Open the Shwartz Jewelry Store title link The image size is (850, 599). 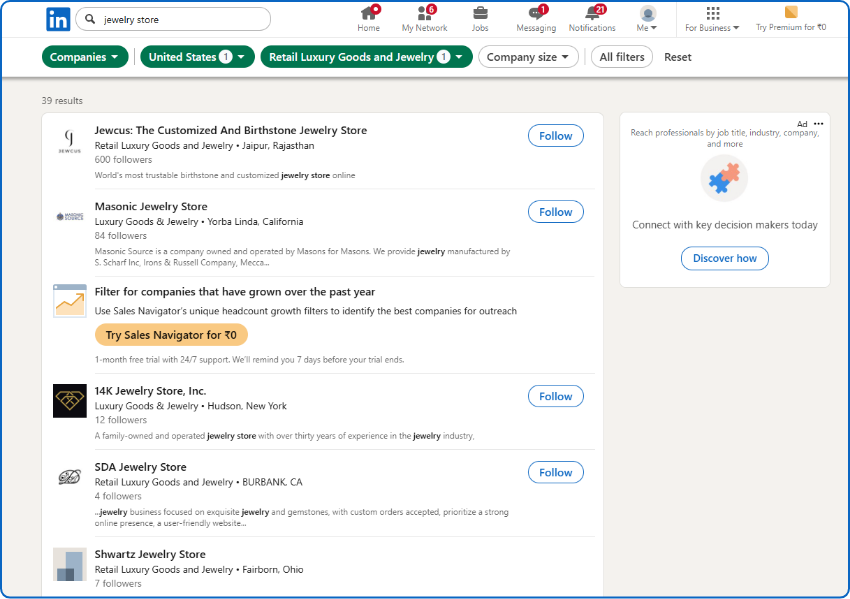tap(150, 555)
